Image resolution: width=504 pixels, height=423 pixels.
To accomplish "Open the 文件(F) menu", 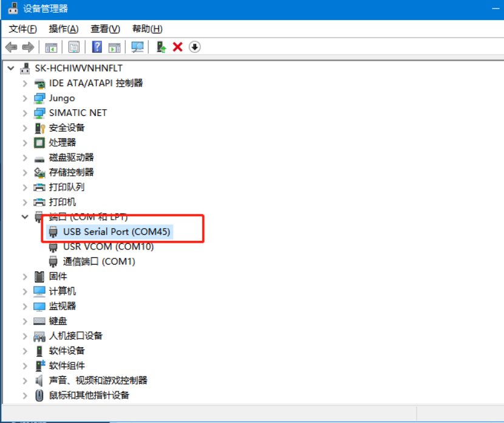I will point(22,29).
